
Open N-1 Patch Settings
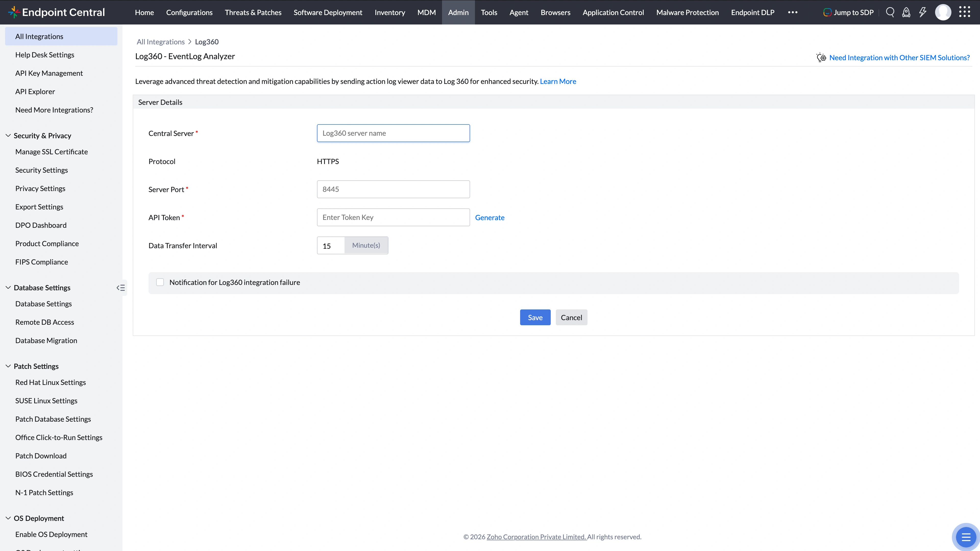coord(44,492)
